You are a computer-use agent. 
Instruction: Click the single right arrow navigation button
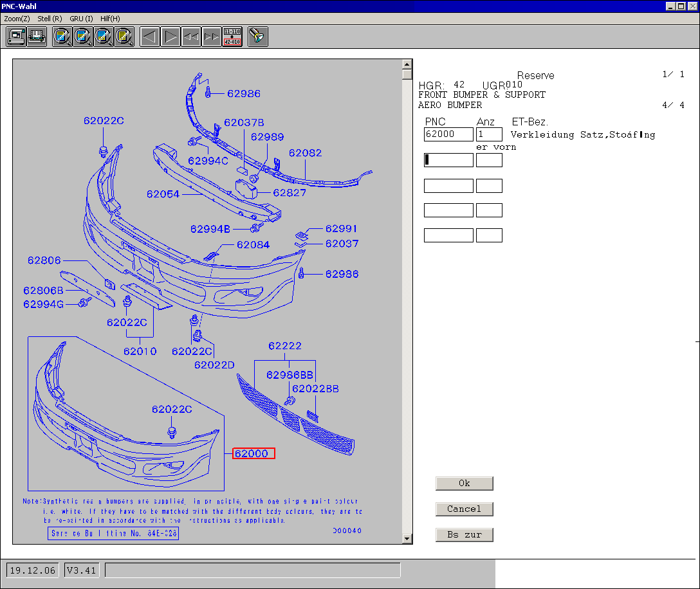pyautogui.click(x=170, y=37)
